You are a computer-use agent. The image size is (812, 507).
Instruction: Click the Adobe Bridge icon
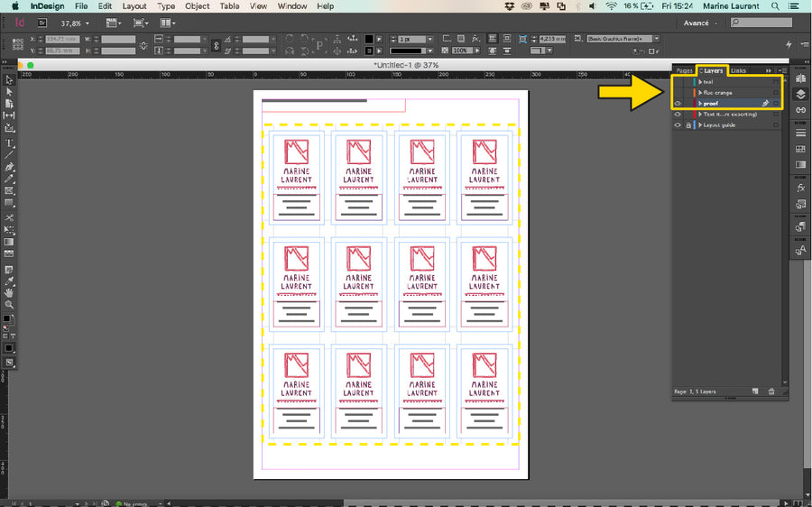(42, 23)
